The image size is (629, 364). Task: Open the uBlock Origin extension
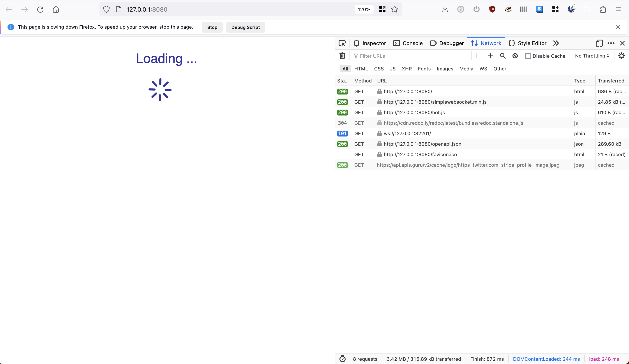(492, 9)
